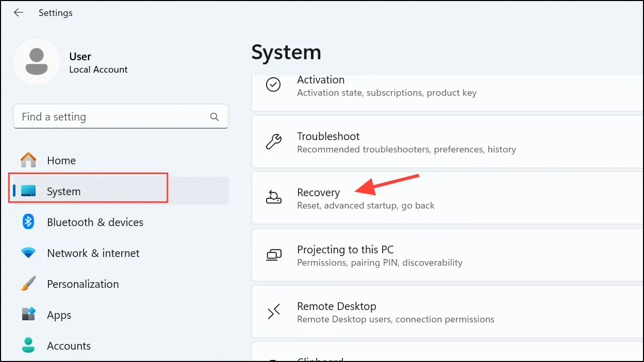Open Bluetooth & devices settings
Screen dimensions: 644x362
[x=119, y=222]
